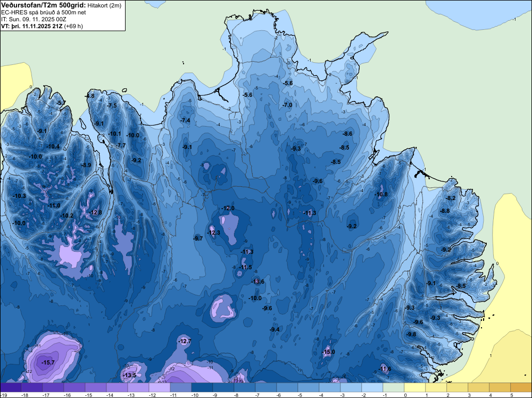Click legend swatch between 0 and 1

[x=415, y=387]
